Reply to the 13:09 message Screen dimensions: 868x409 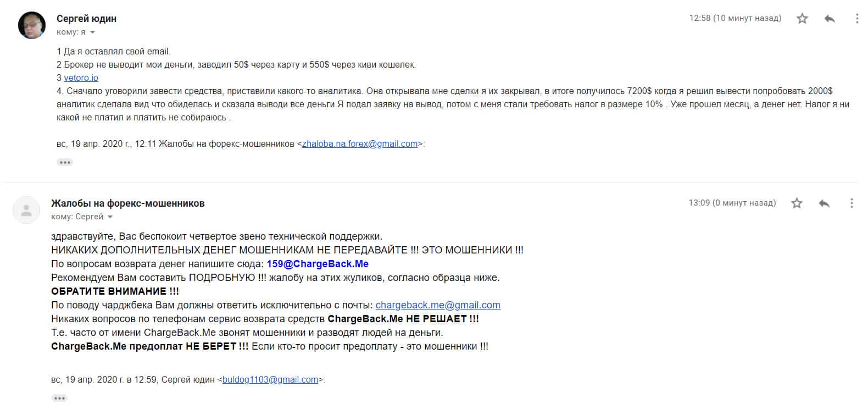824,203
